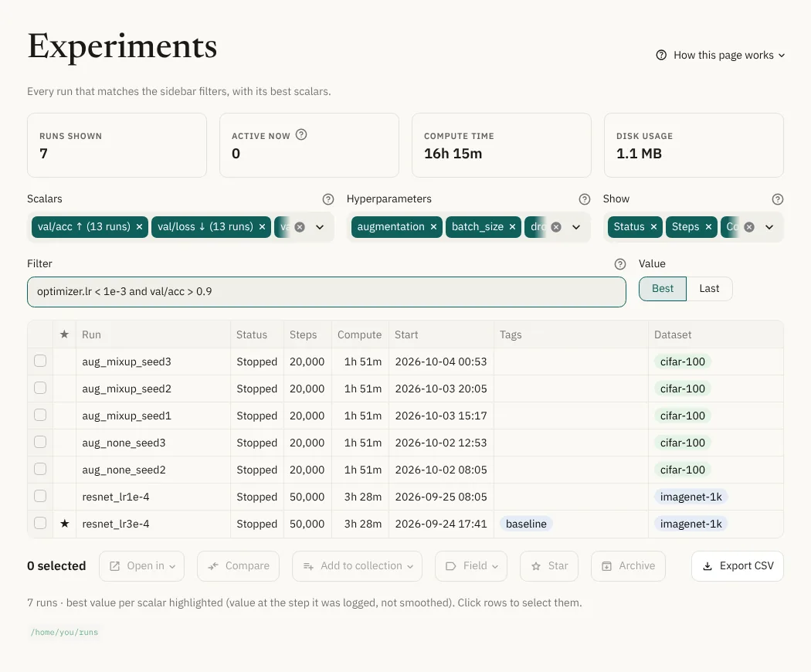Screen dimensions: 811x672
Task: Expand the Show columns dropdown chevron
Action: click(x=769, y=227)
